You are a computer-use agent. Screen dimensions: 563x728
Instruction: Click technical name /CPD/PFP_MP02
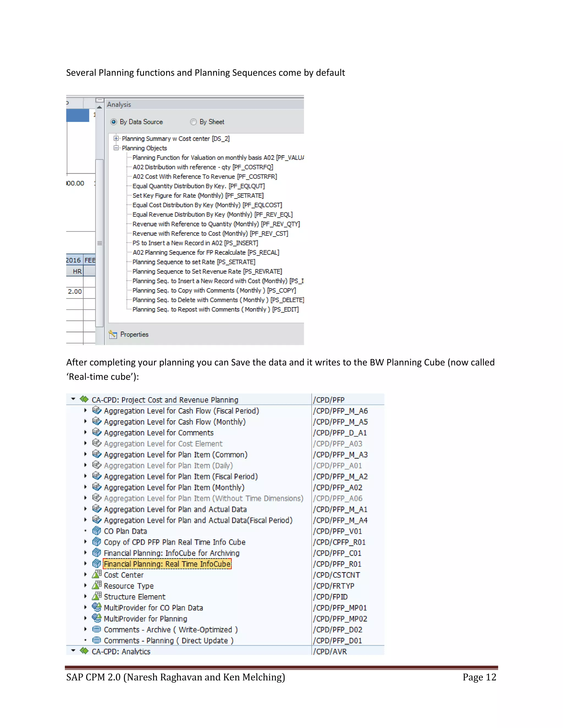[x=340, y=619]
